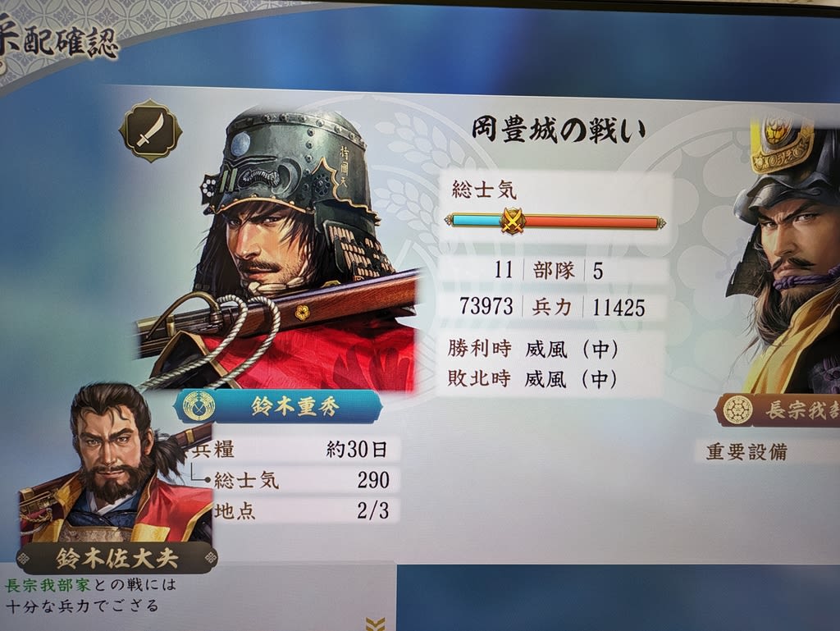
Task: Click the 長宗我部家 link in dialogue
Action: [47, 584]
